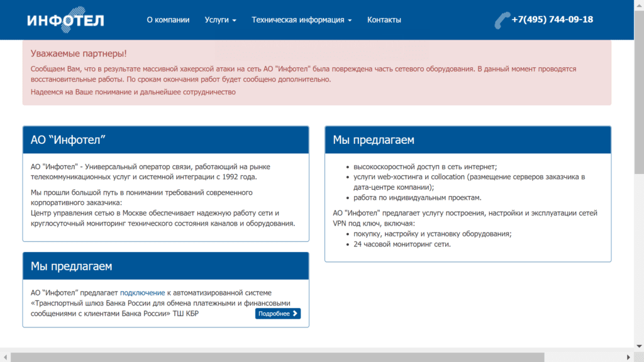Open the Контакты menu item
The width and height of the screenshot is (644, 362).
pos(384,19)
